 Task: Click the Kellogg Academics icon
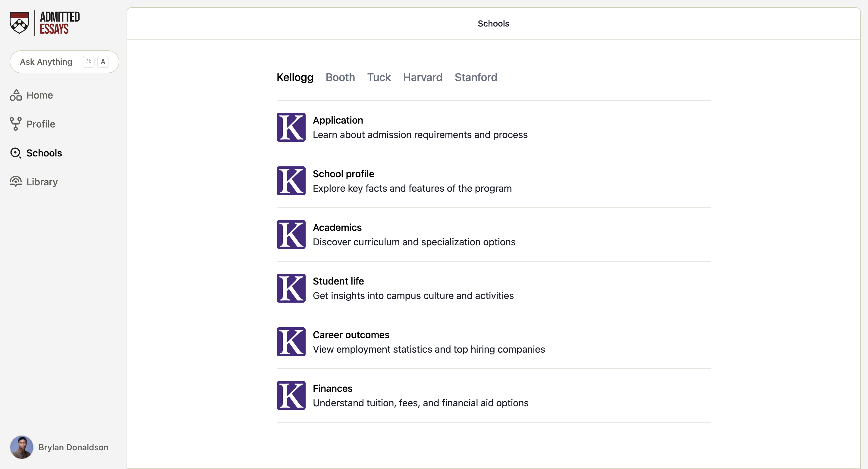[291, 234]
